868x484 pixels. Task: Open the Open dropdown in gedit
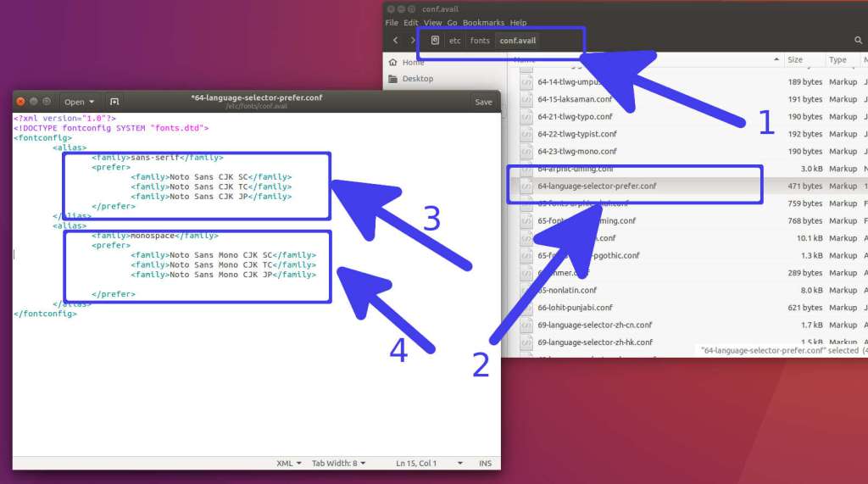tap(80, 102)
